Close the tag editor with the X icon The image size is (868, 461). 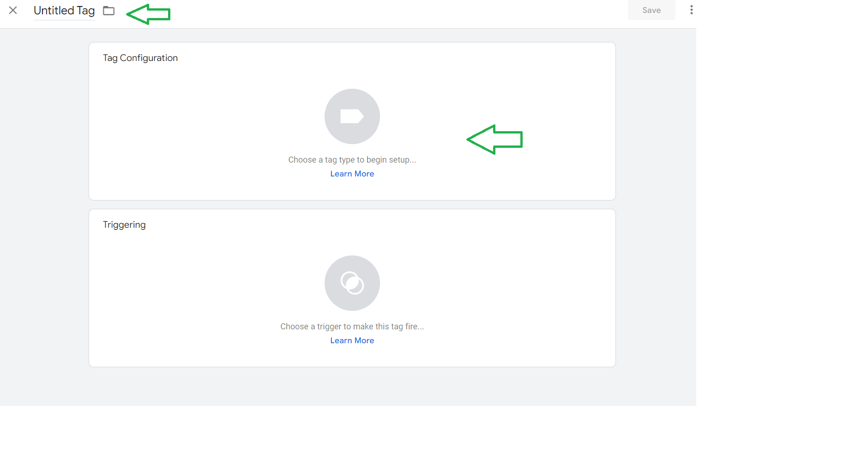click(13, 10)
